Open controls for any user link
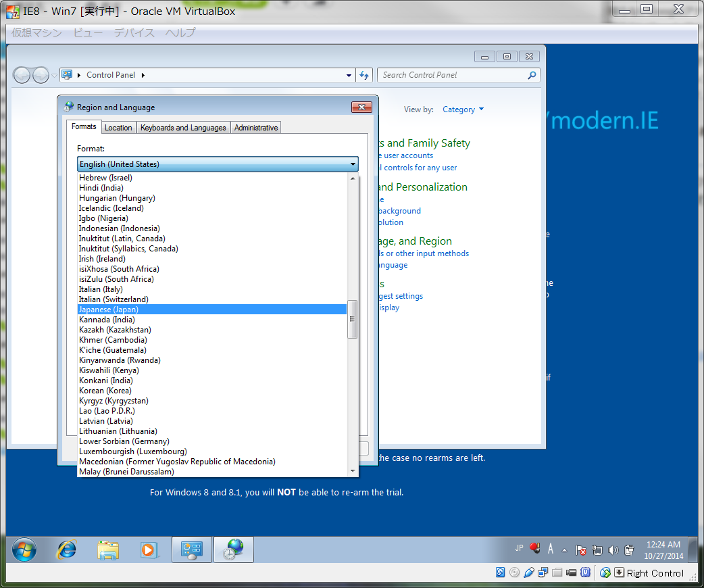This screenshot has height=588, width=704. tap(418, 168)
